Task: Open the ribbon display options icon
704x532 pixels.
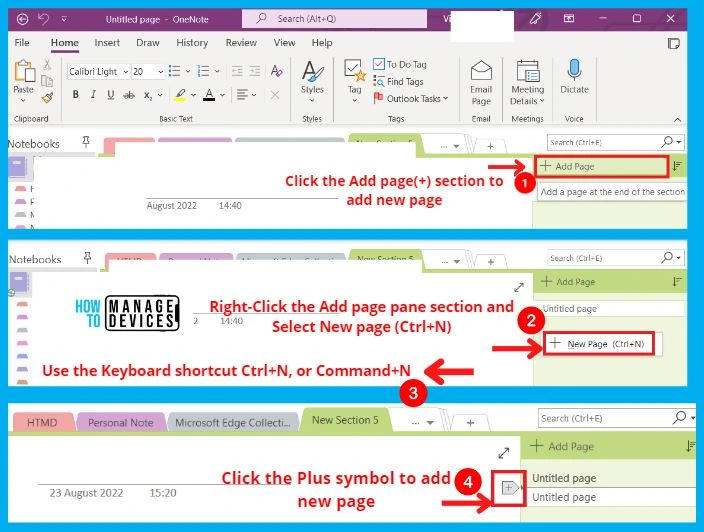Action: click(569, 18)
